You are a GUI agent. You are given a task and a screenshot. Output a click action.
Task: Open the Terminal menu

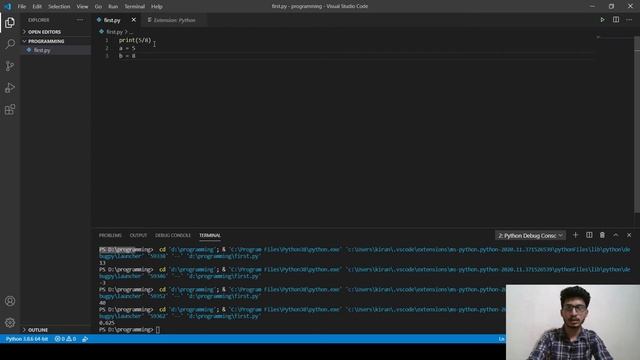[134, 7]
